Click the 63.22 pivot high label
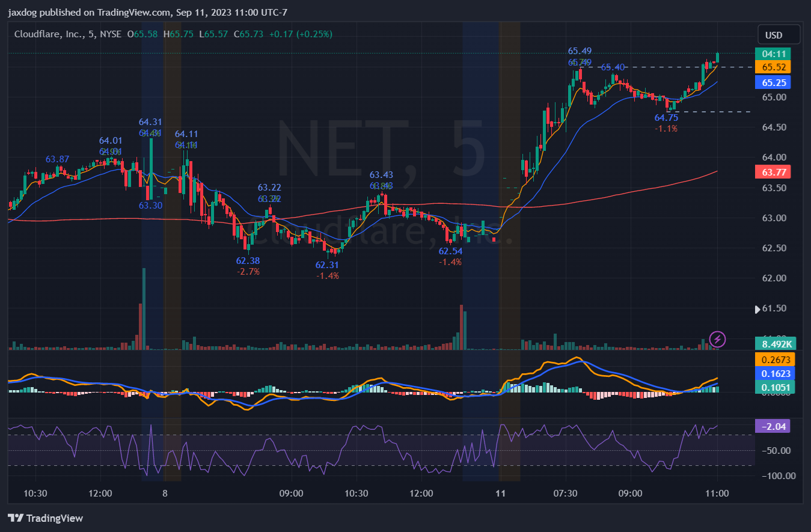The width and height of the screenshot is (811, 532). click(x=269, y=188)
